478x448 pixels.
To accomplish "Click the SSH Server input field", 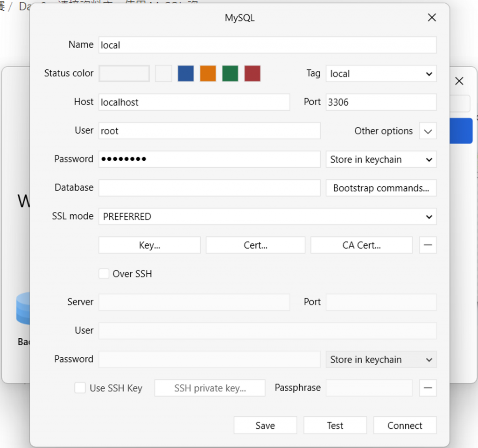I will pyautogui.click(x=194, y=302).
